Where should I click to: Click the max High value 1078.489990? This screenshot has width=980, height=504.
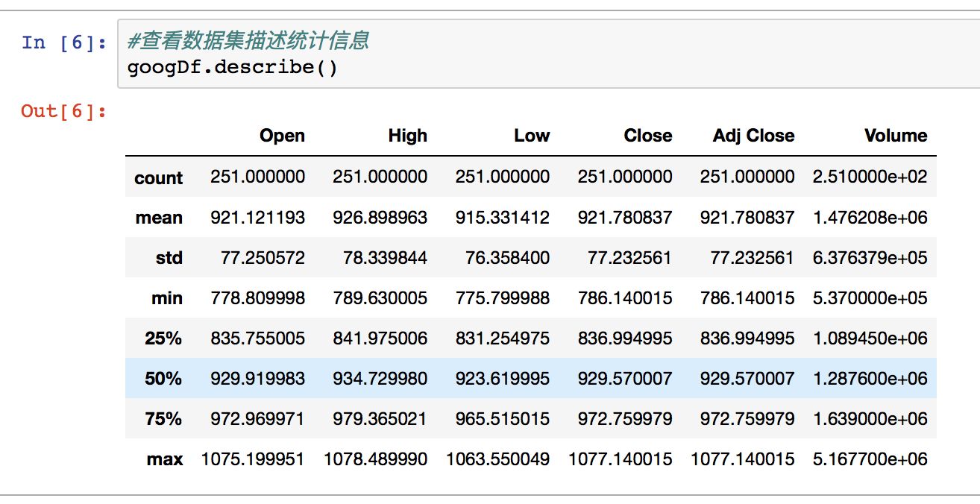tap(375, 459)
